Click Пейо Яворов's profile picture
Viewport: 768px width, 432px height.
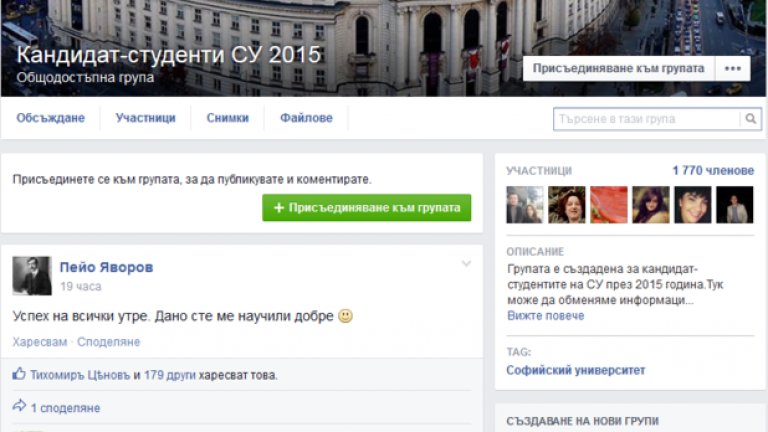[32, 275]
